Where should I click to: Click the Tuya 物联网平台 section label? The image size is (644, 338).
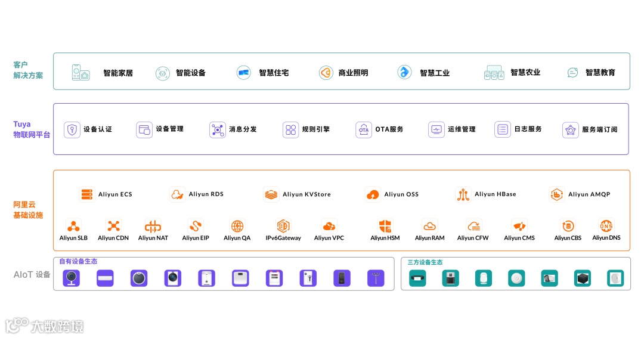tap(32, 129)
